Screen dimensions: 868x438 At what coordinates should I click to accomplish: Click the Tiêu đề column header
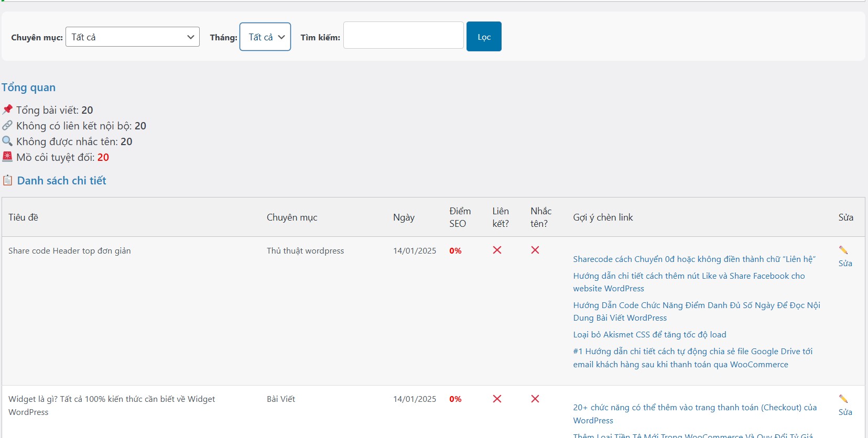click(23, 217)
